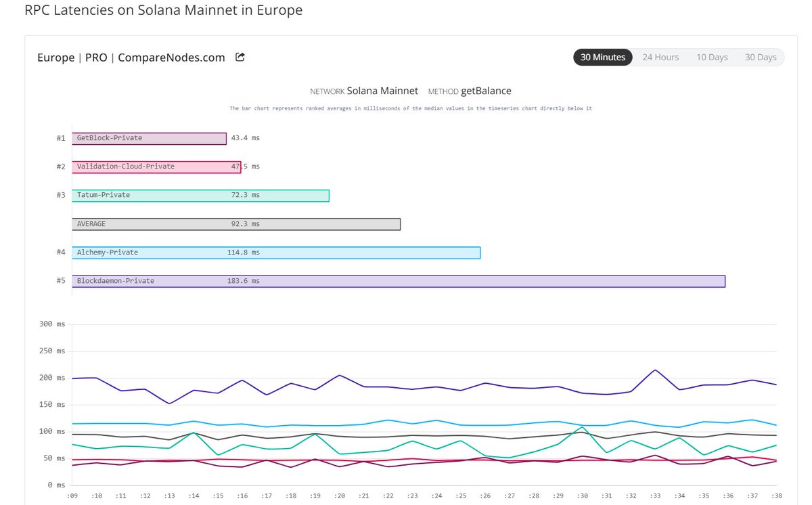
Task: Click the :09 time axis label
Action: tap(72, 496)
